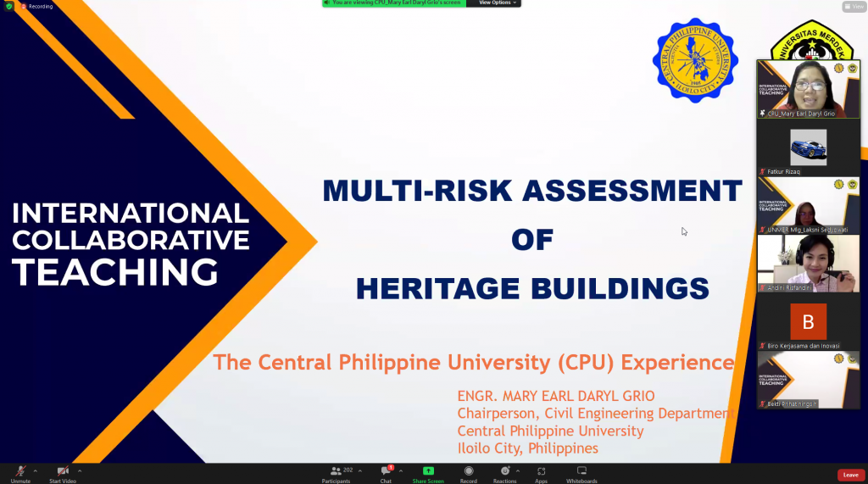Click the green Share Screen button

428,474
